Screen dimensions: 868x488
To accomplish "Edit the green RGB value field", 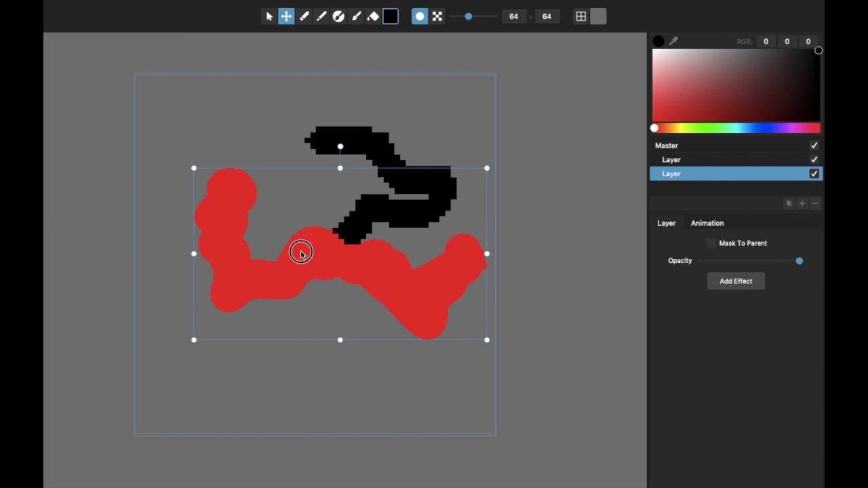I will click(x=787, y=41).
